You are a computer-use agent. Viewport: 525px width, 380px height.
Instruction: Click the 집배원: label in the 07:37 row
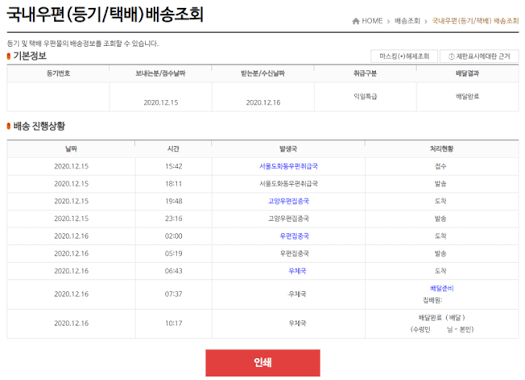433,300
